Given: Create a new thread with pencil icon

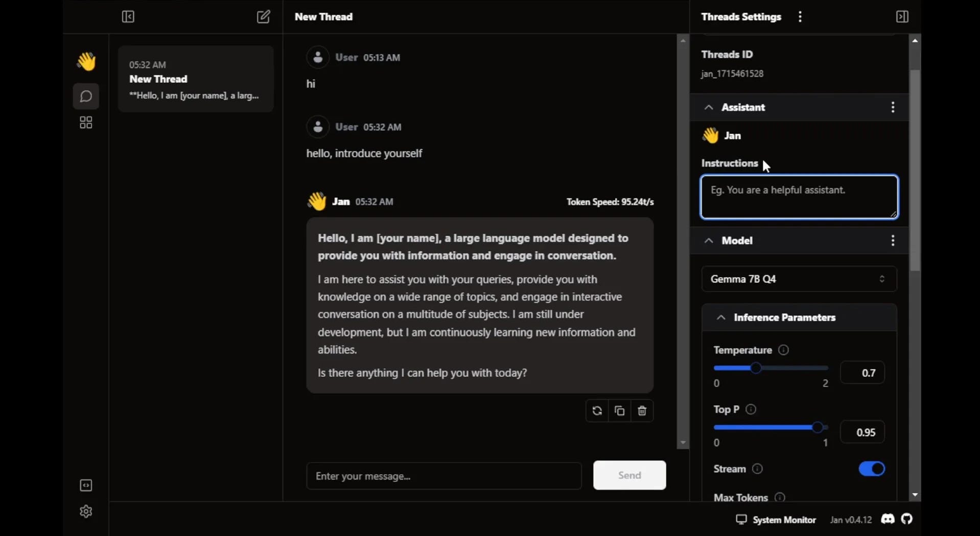Looking at the screenshot, I should [264, 17].
